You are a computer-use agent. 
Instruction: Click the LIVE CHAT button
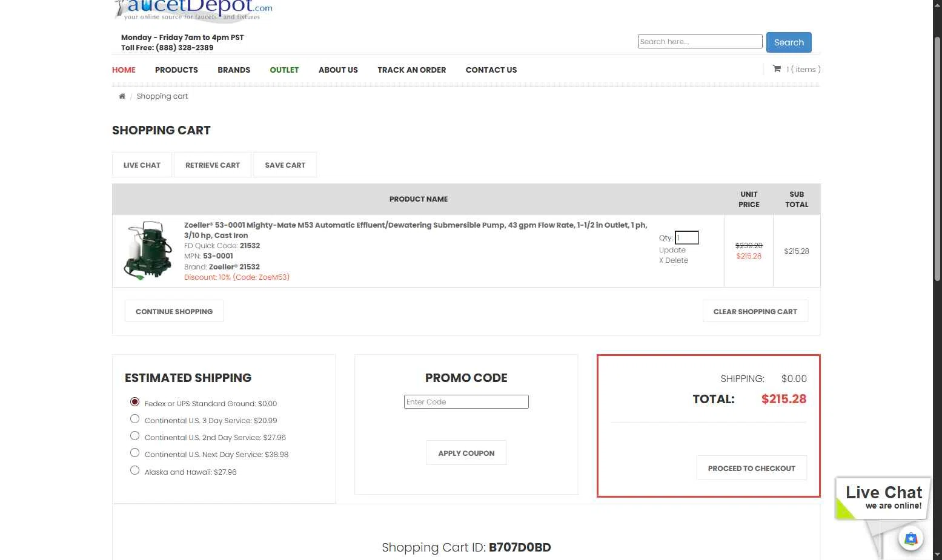coord(142,165)
